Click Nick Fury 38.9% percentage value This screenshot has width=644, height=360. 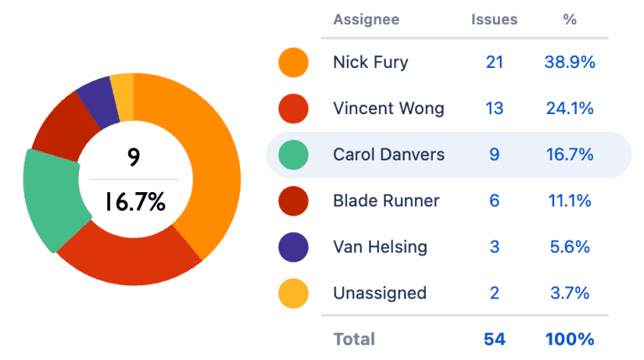point(569,62)
